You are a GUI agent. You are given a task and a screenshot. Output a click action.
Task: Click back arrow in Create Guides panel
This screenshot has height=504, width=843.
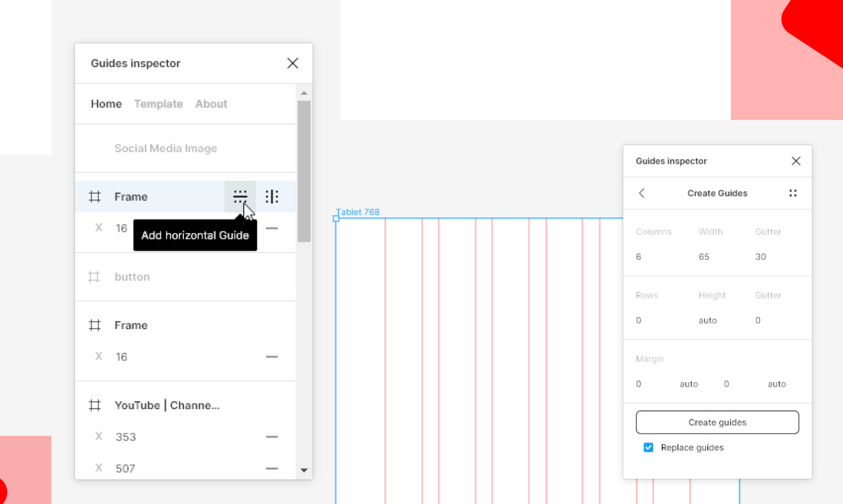[641, 193]
